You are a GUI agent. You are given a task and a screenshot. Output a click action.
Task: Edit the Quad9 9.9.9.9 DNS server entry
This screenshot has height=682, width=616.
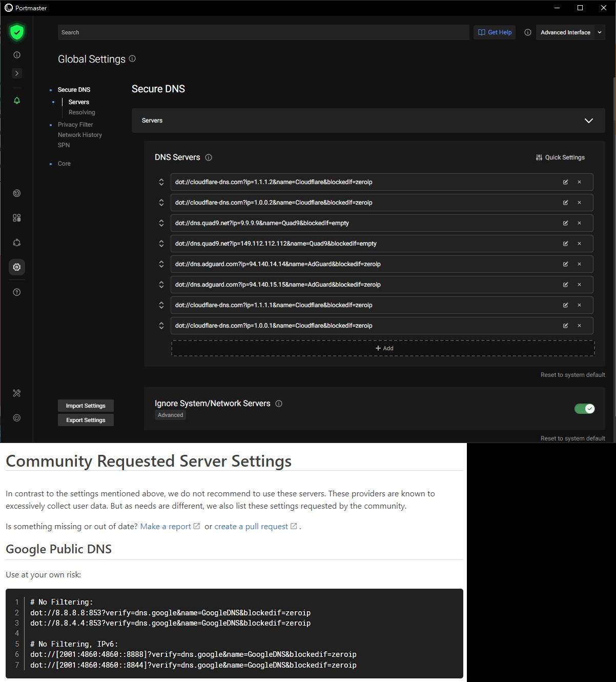tap(565, 223)
